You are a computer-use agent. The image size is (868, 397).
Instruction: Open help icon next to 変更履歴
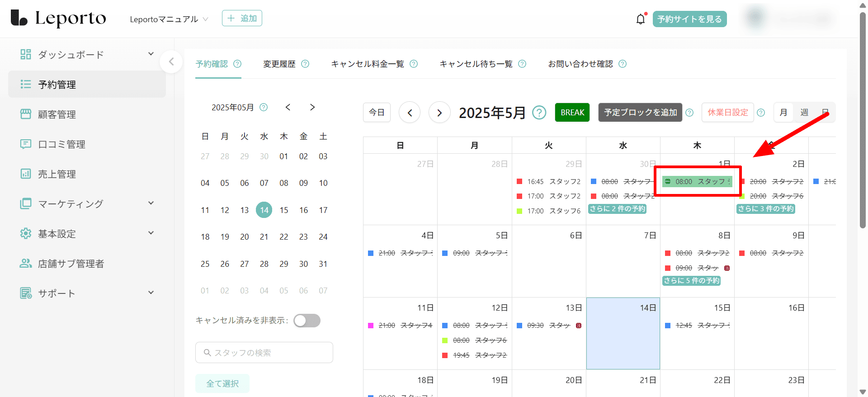click(305, 64)
